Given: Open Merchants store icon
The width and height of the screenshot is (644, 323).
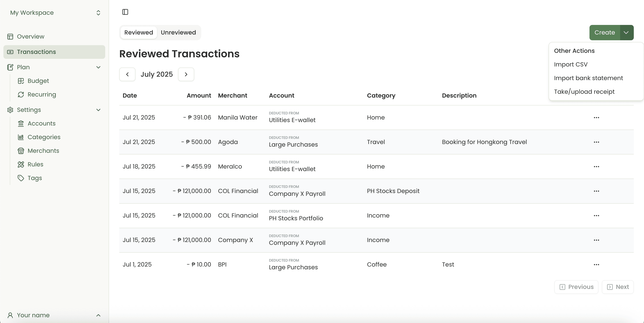Looking at the screenshot, I should [21, 151].
